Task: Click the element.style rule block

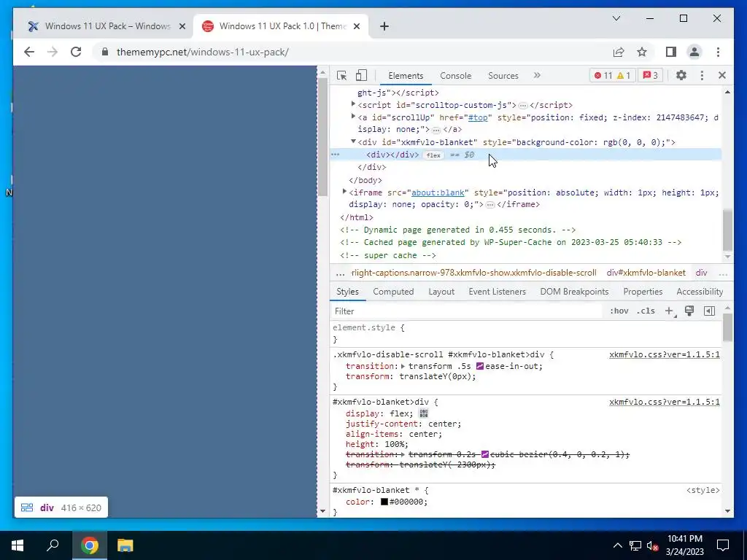Action: point(526,333)
